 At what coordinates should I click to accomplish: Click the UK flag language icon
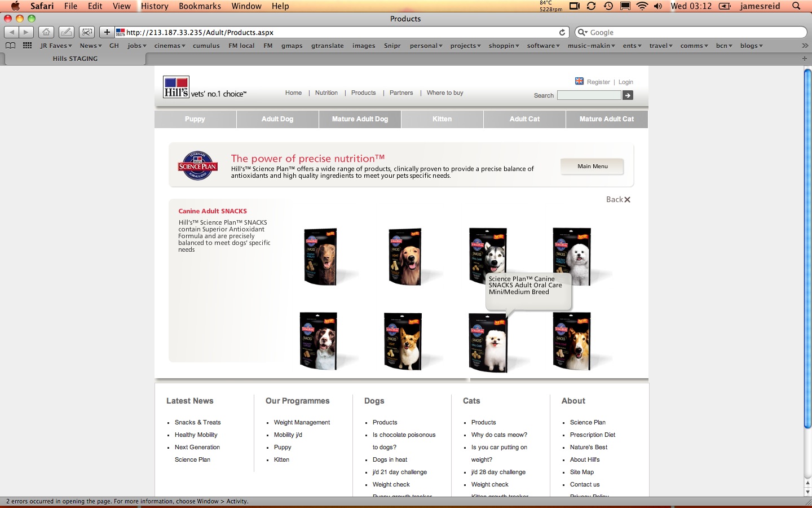click(579, 81)
